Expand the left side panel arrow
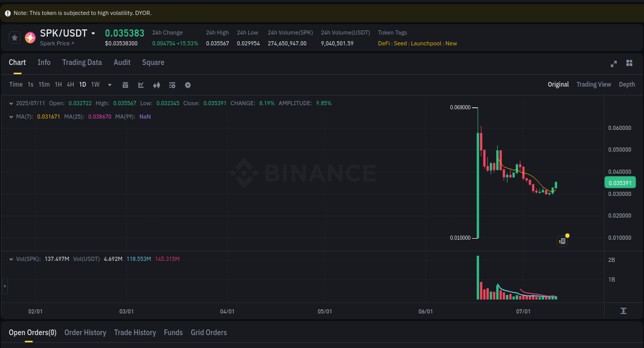Image resolution: width=644 pixels, height=348 pixels. pos(4,285)
